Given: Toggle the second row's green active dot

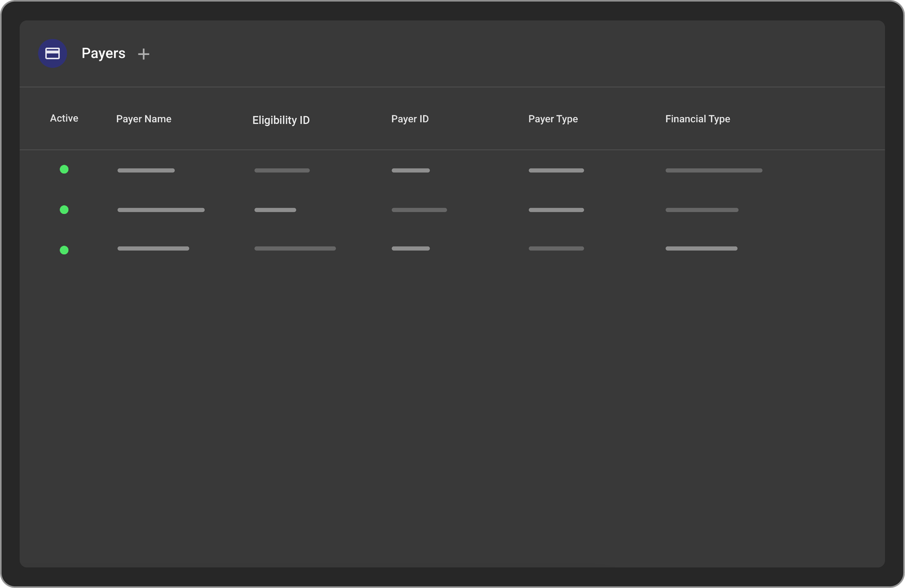Looking at the screenshot, I should [64, 210].
